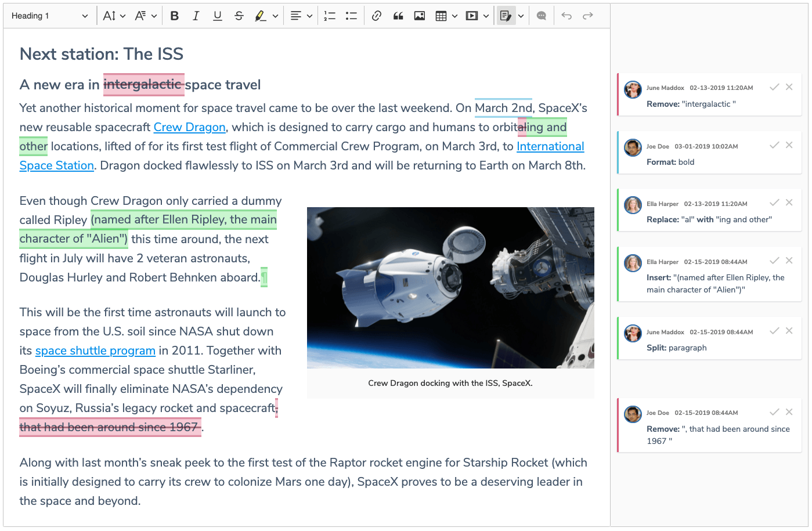
Task: Click the Crew Dragon docking image
Action: [x=450, y=288]
